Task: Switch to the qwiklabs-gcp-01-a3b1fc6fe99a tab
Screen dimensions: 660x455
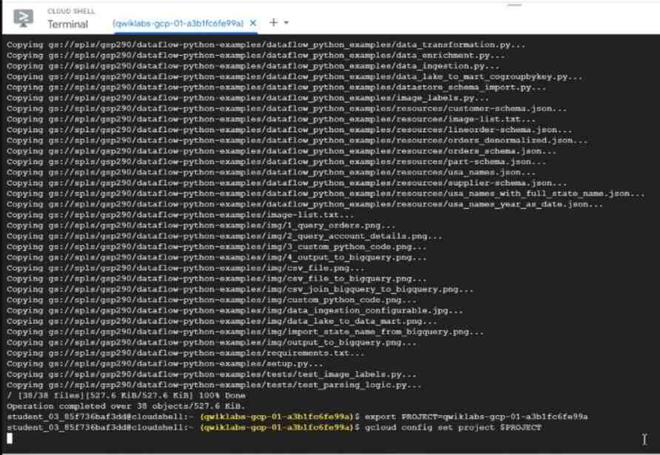Action: [178, 23]
